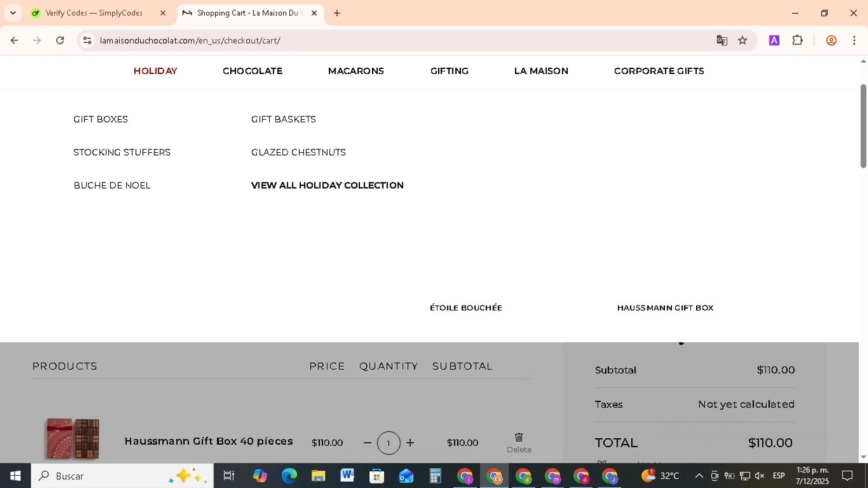This screenshot has width=868, height=488.
Task: Go to STOCKING STUFFERS
Action: point(122,152)
